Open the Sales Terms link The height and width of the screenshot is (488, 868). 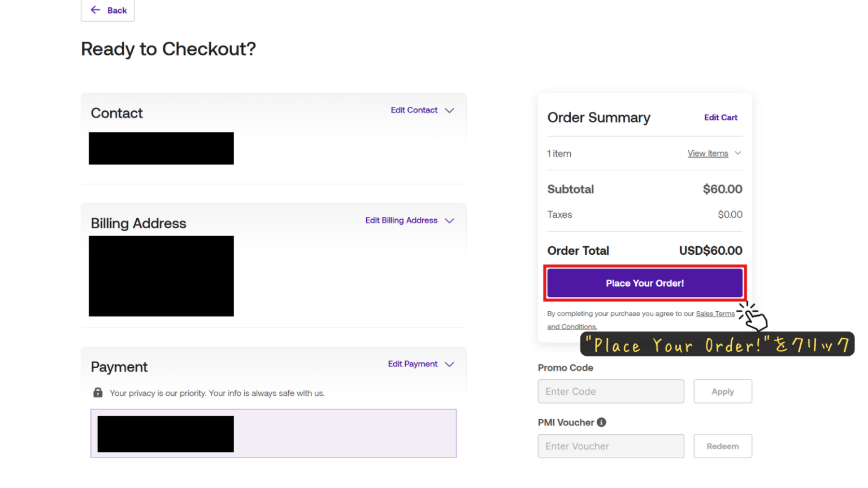715,314
